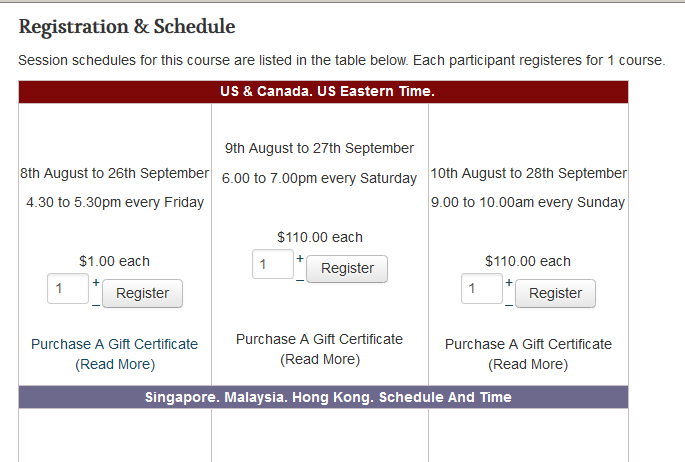Select the Saturday session quantity field

pyautogui.click(x=272, y=265)
